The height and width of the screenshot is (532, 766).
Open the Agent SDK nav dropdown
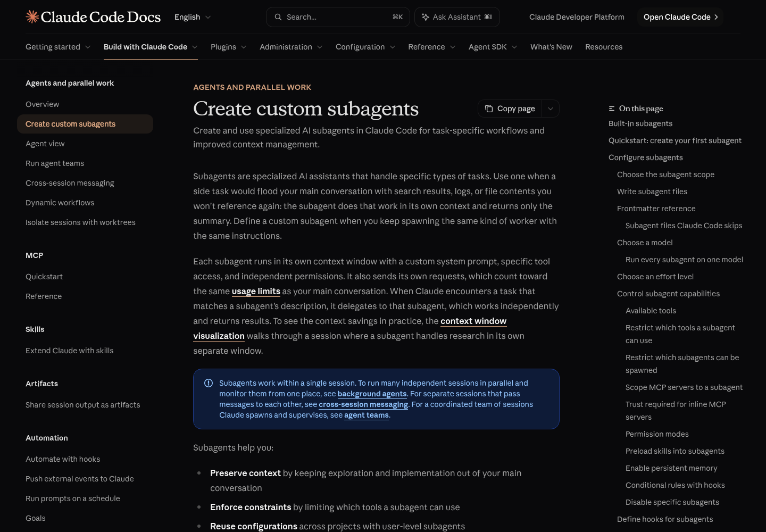point(493,47)
